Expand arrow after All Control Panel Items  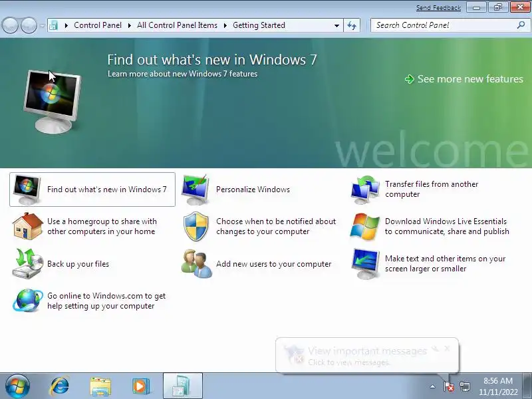tap(225, 25)
